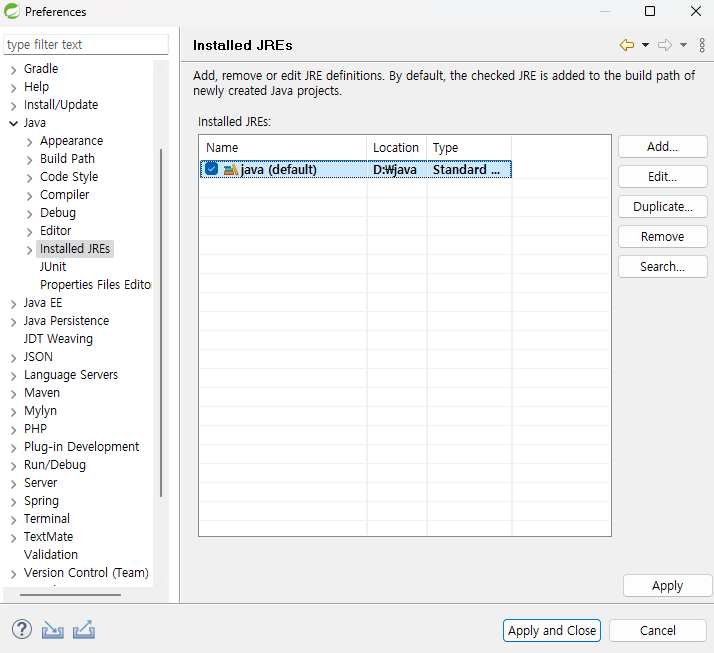Click the Add... button
Screen dimensions: 714x653
(x=663, y=147)
